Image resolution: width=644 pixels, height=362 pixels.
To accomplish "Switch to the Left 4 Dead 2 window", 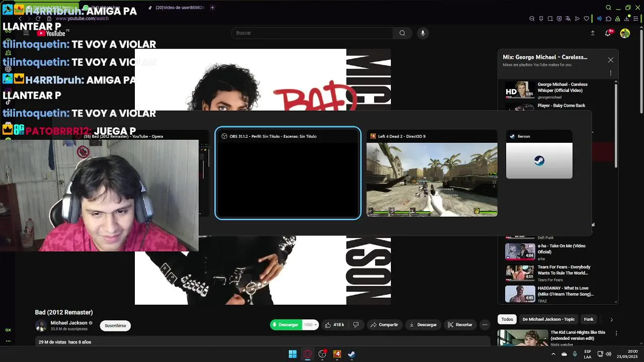I will 432,173.
